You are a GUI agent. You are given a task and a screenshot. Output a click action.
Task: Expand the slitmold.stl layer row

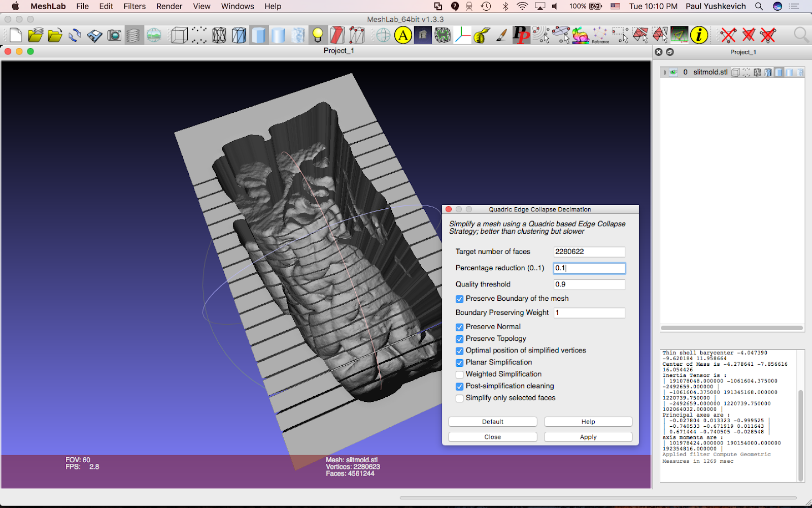pyautogui.click(x=665, y=72)
